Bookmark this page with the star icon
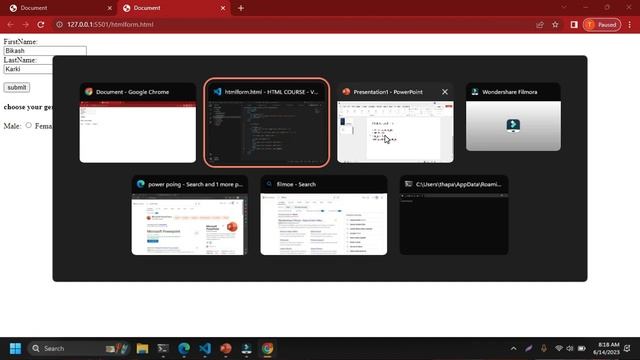Viewport: 640px width, 360px height. click(555, 24)
